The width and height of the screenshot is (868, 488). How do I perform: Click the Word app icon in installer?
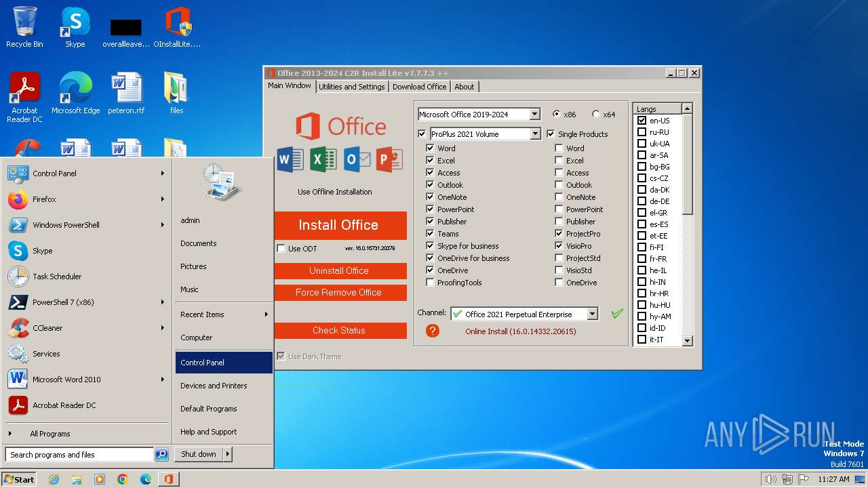coord(290,160)
